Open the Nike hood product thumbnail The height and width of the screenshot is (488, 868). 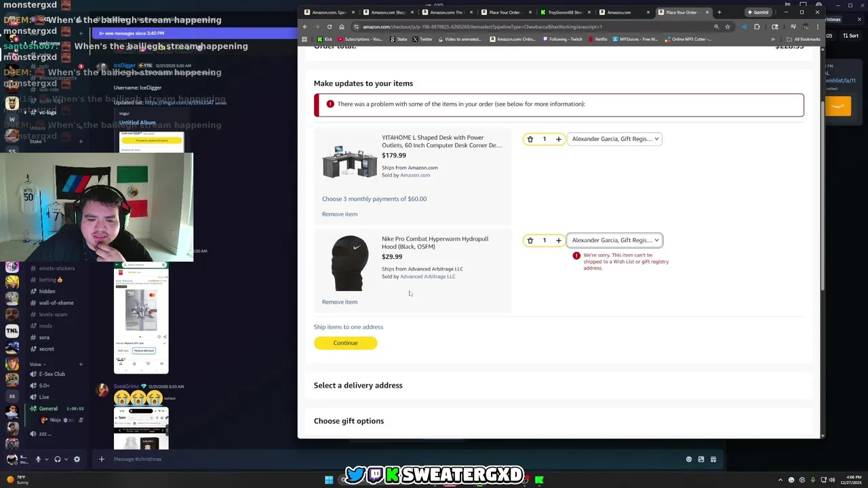tap(350, 263)
